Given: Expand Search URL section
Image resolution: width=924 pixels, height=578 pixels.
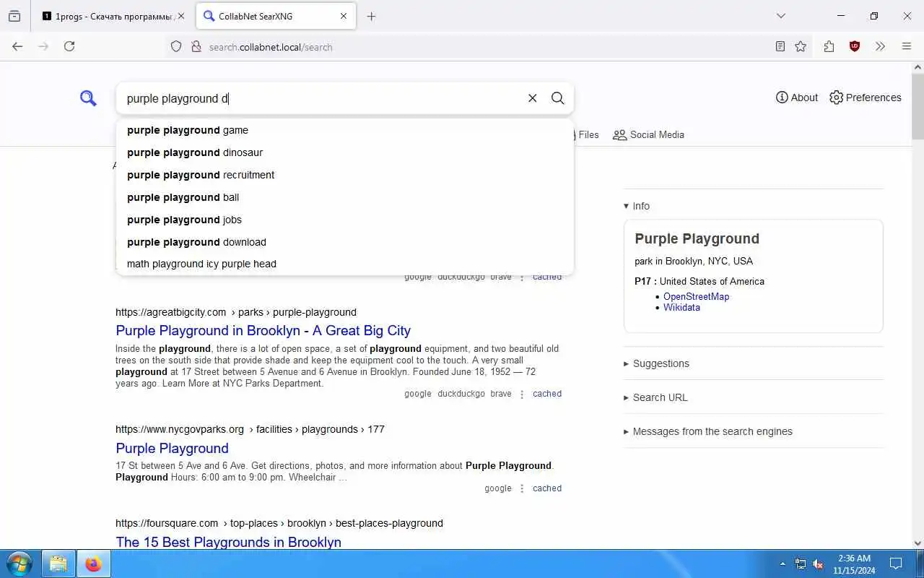Looking at the screenshot, I should (x=655, y=397).
